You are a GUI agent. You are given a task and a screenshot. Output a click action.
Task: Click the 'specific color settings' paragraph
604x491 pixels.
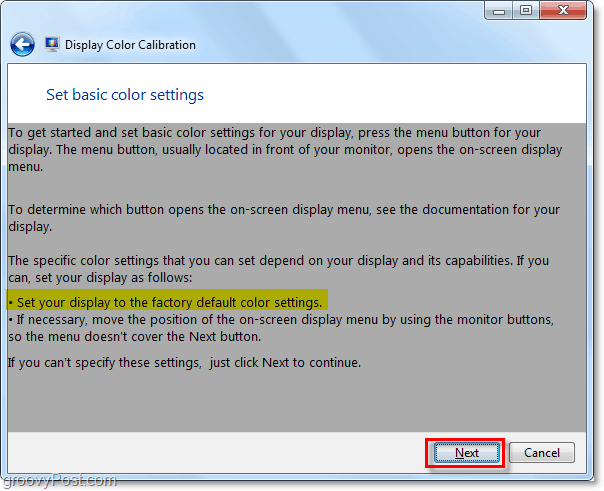coord(278,269)
